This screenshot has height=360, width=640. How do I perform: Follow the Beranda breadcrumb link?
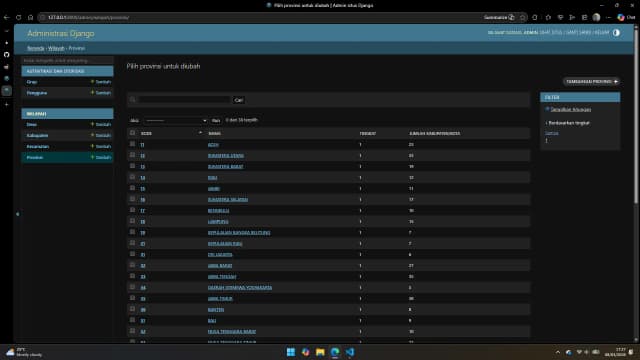pos(36,48)
